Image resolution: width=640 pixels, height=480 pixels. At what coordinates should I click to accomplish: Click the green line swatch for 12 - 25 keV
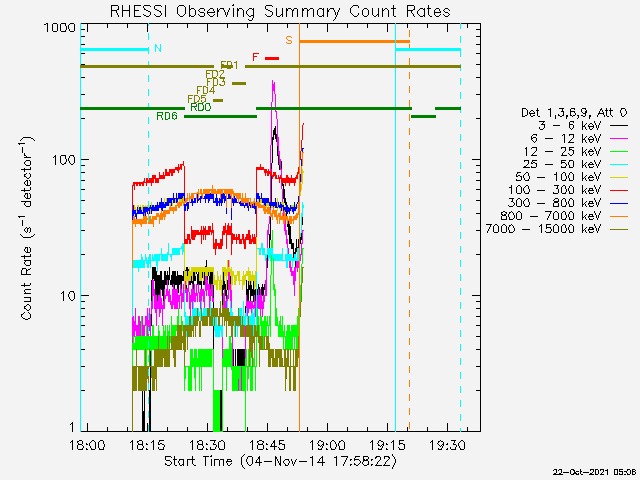point(619,151)
